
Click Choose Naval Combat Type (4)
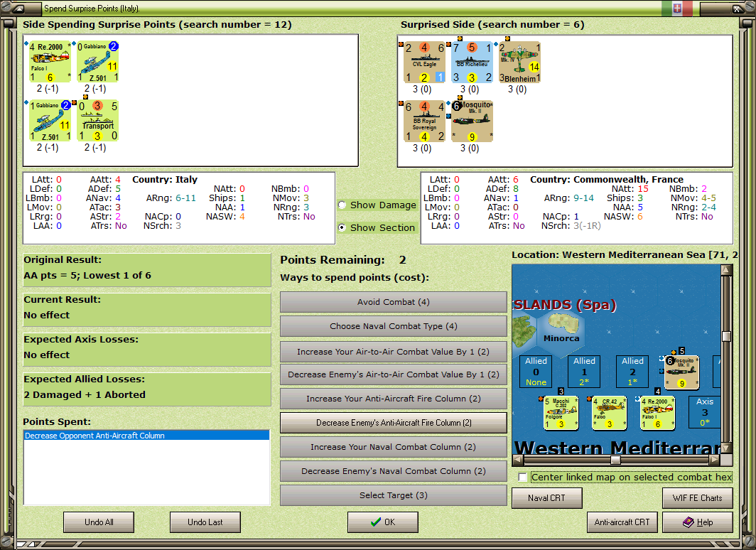click(x=393, y=326)
